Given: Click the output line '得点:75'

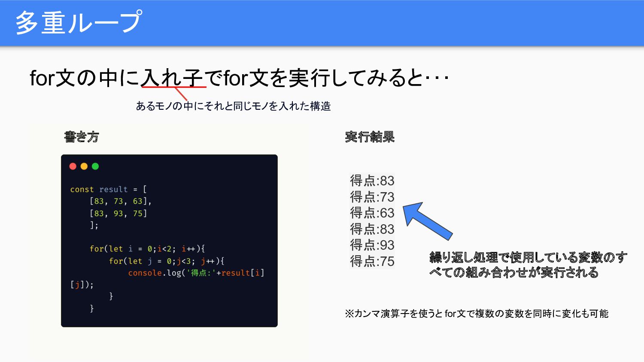Looking at the screenshot, I should [372, 261].
